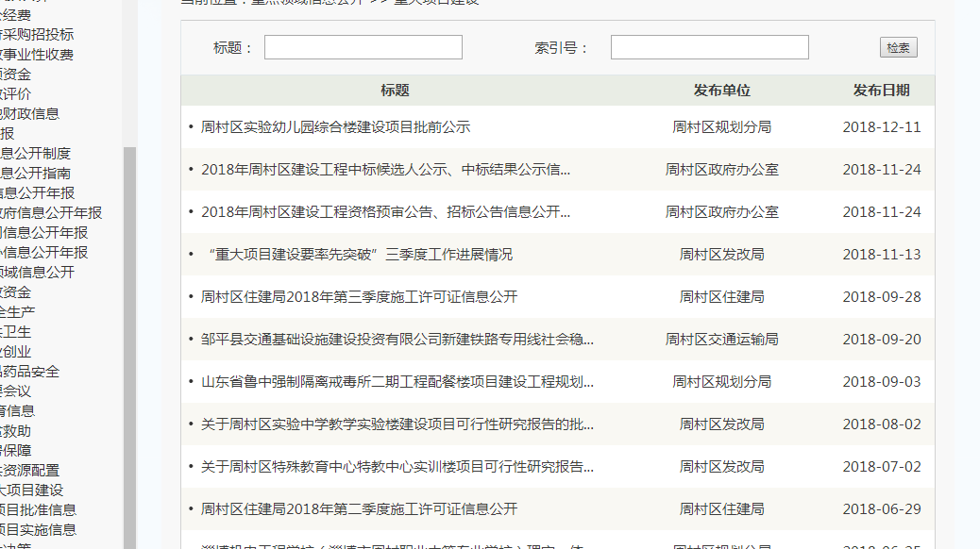
Task: Click the date 2018-09-28
Action: (x=882, y=297)
